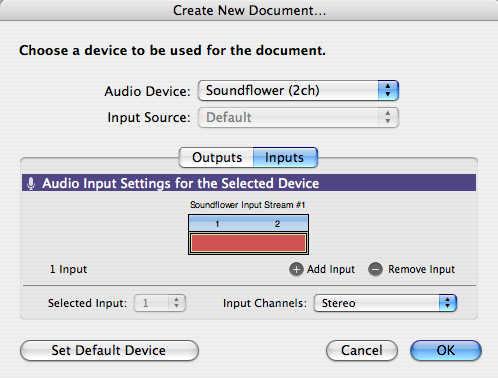This screenshot has width=498, height=378.
Task: Click the Remove Input label
Action: click(421, 269)
